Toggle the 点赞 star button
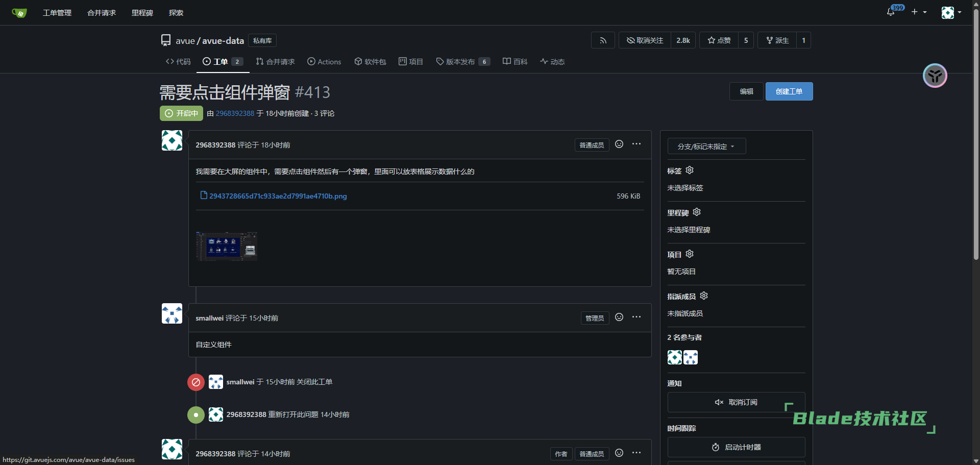Image resolution: width=980 pixels, height=465 pixels. tap(719, 40)
